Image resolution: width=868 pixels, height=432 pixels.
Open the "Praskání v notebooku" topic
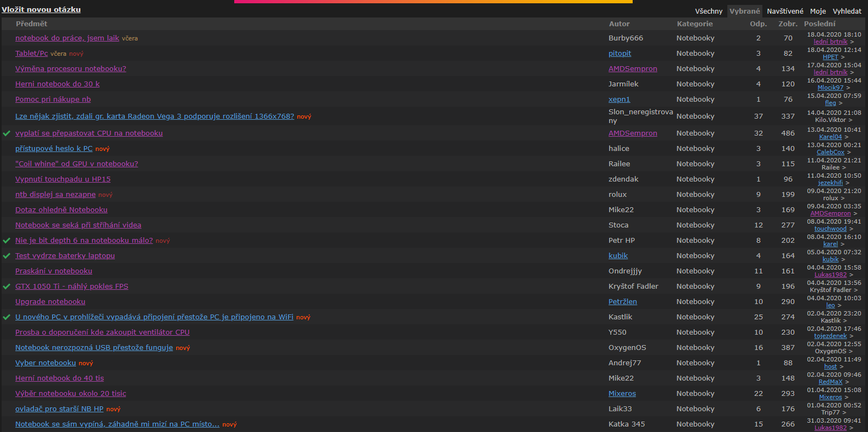[x=54, y=271]
